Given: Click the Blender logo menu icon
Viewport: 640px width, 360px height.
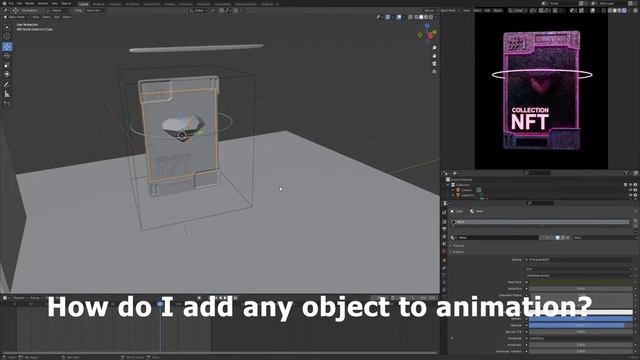Looking at the screenshot, I should pyautogui.click(x=4, y=3).
